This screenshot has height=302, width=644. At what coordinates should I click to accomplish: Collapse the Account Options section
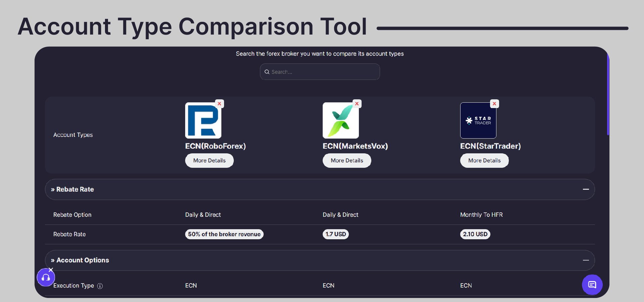(x=586, y=260)
